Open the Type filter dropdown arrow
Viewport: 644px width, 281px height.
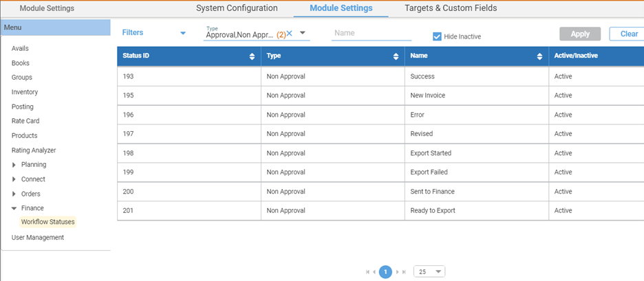coord(303,33)
